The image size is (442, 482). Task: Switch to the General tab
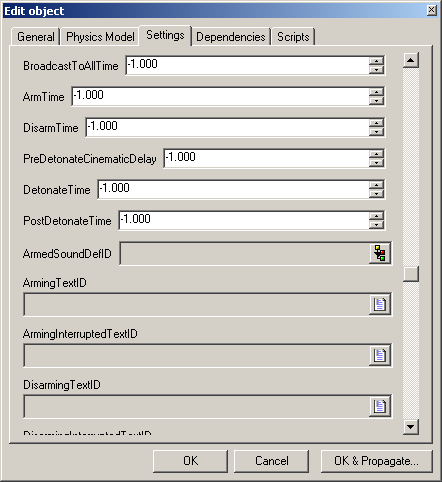click(x=36, y=37)
